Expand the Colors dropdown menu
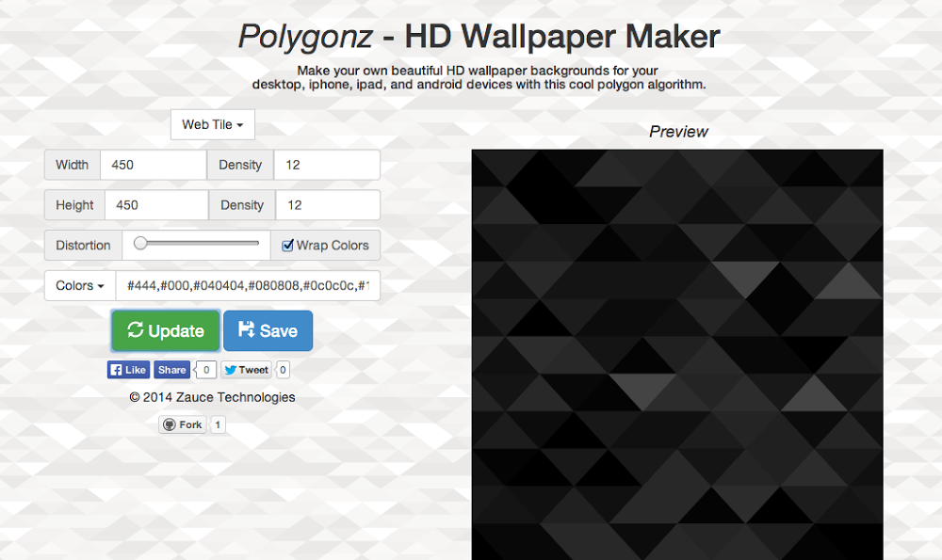This screenshot has height=560, width=942. [80, 286]
